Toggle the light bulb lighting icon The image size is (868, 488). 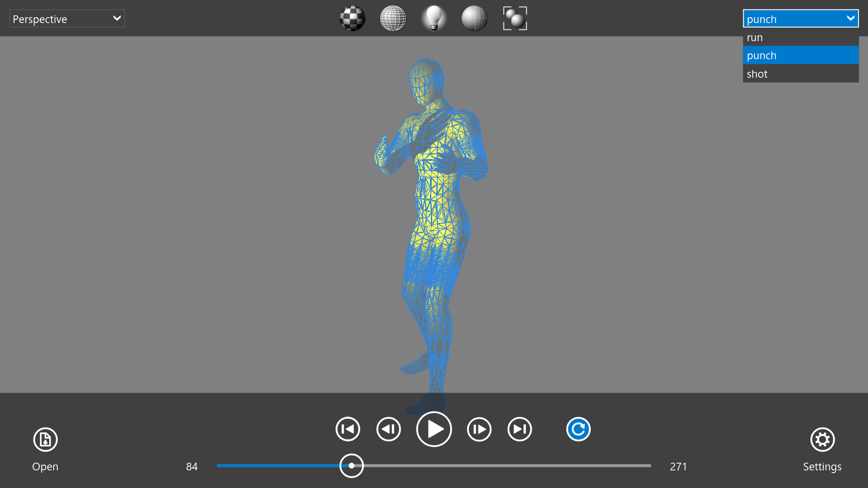pyautogui.click(x=434, y=19)
